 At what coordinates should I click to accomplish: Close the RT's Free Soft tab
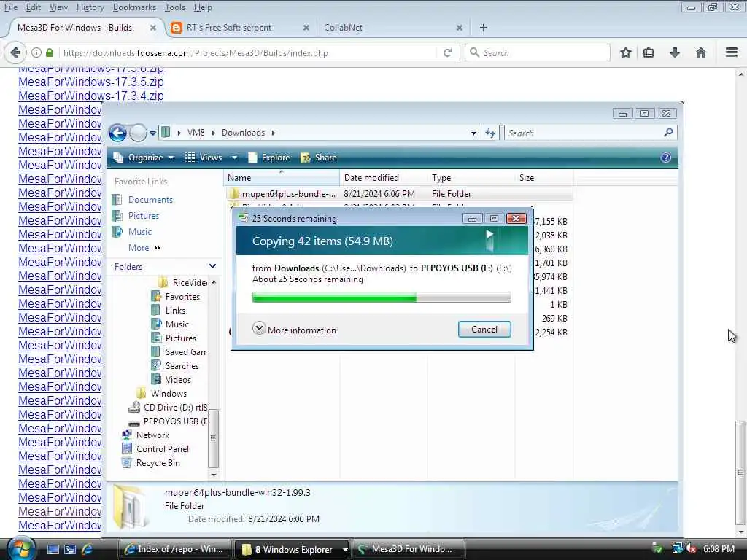[x=306, y=28]
